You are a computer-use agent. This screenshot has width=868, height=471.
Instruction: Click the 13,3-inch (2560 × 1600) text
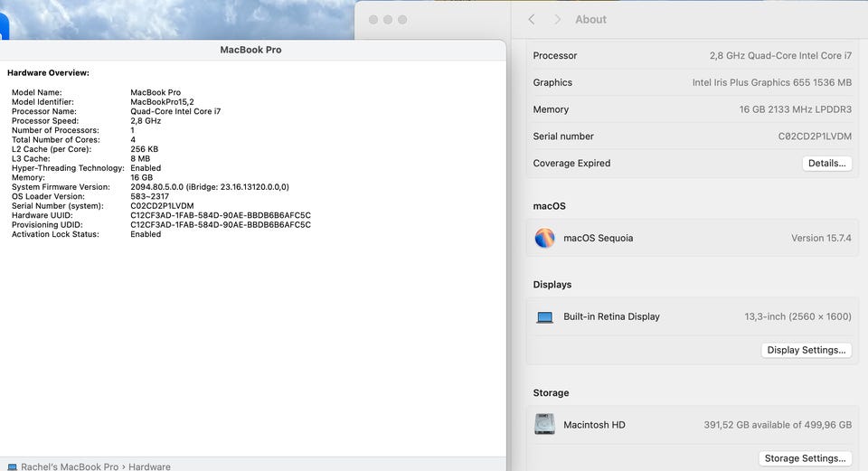pos(797,316)
